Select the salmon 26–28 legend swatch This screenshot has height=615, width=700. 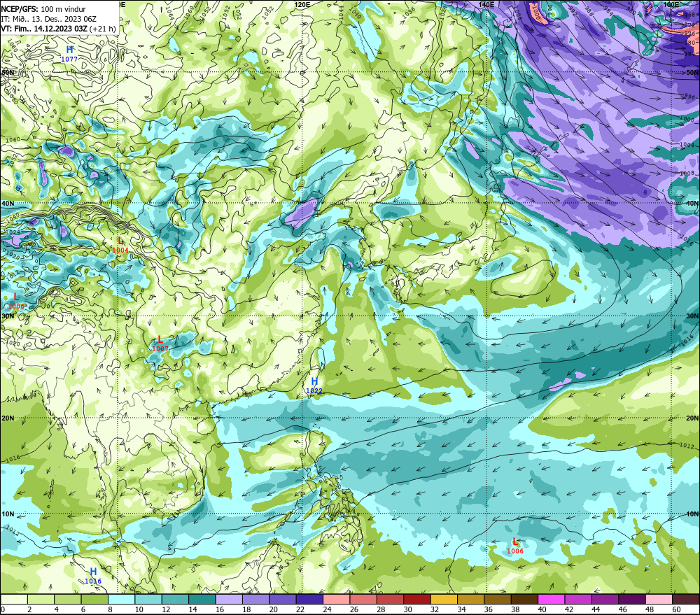363,599
